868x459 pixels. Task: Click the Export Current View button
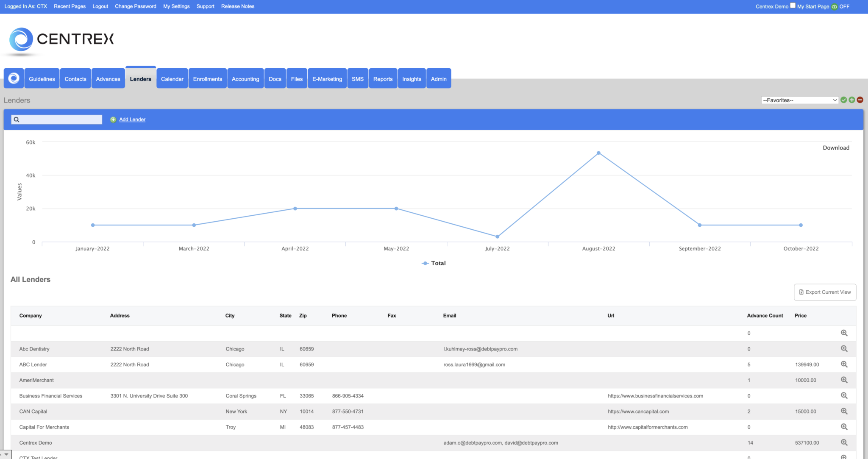(825, 292)
